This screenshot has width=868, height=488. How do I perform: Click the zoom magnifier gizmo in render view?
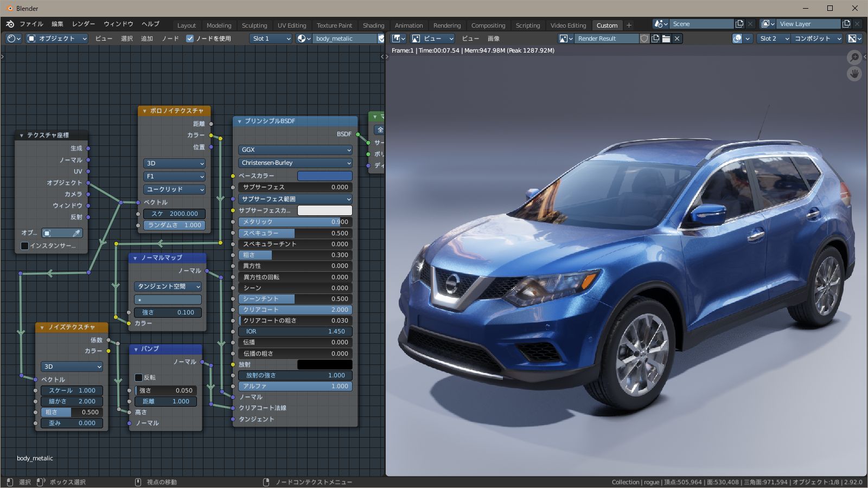[854, 57]
